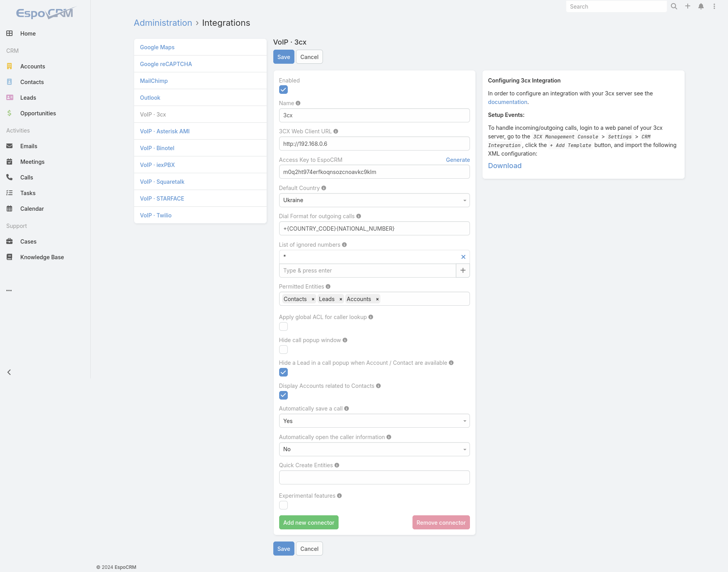Focus the global Search box
Screen dimensions: 728x572
click(x=616, y=7)
